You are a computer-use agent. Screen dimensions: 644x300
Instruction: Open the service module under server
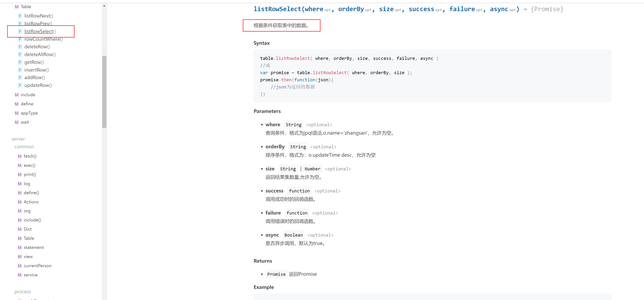click(30, 275)
